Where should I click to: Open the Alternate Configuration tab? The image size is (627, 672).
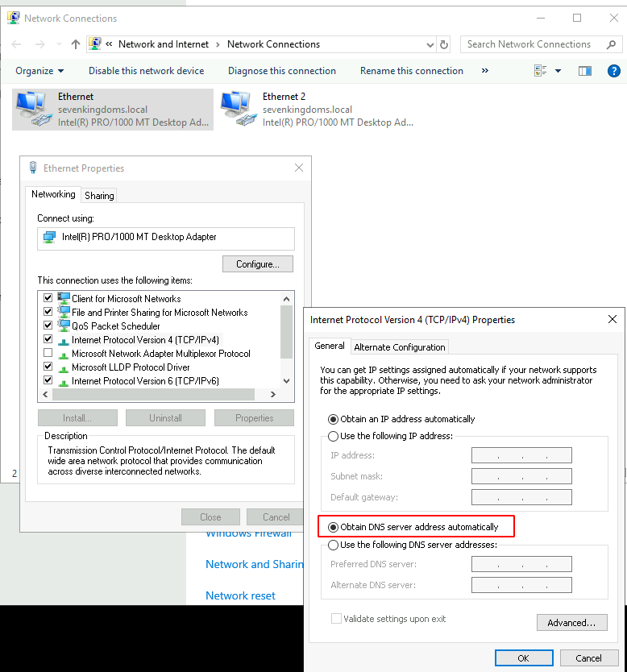[x=400, y=347]
